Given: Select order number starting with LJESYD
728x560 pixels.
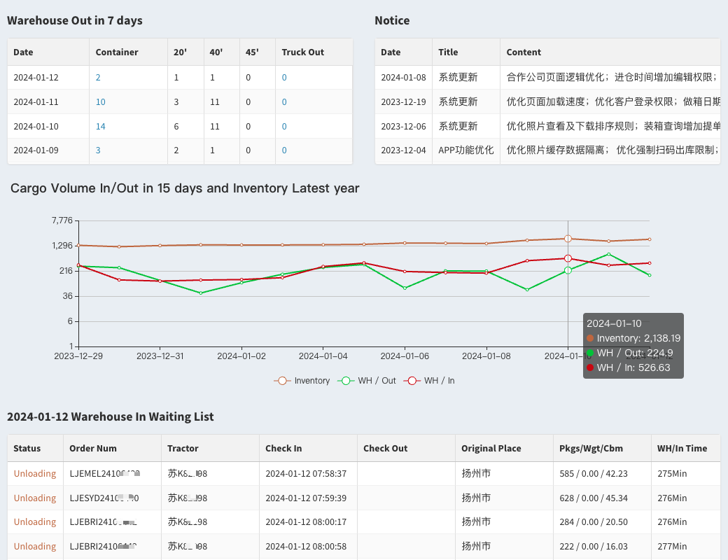Looking at the screenshot, I should [x=104, y=498].
